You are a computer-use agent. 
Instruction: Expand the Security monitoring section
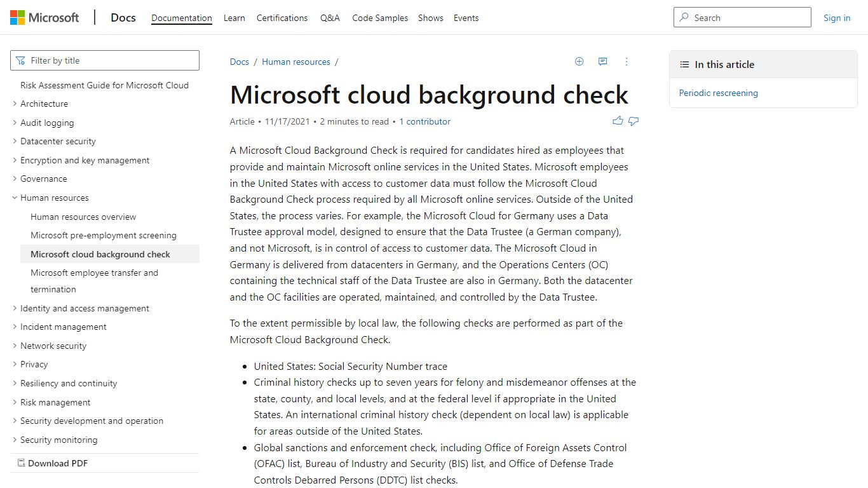tap(15, 440)
